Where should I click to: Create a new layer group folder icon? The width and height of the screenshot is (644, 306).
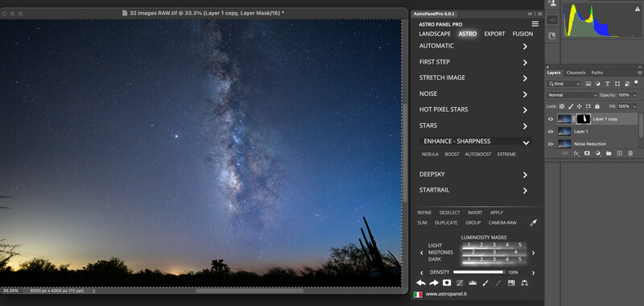(x=609, y=153)
